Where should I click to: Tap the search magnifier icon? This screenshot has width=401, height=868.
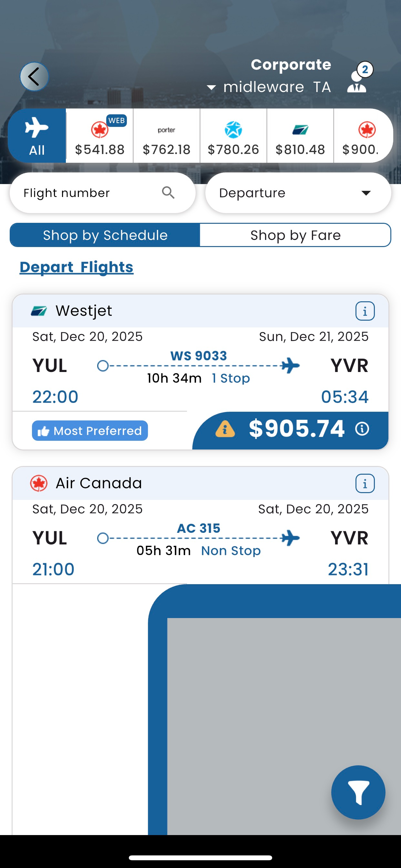point(168,193)
